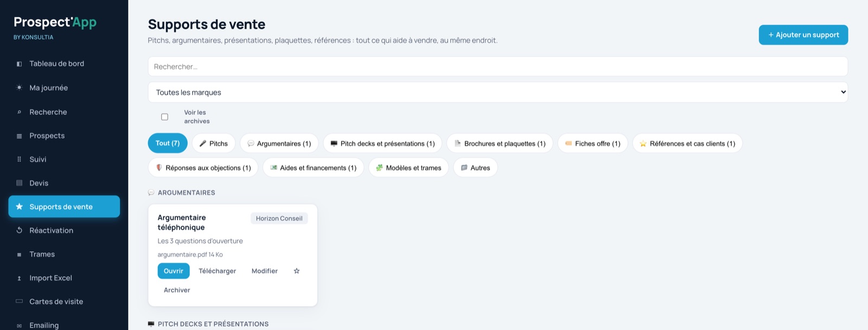Click the microphone icon on Pitchs filter
The image size is (868, 330).
(x=203, y=144)
